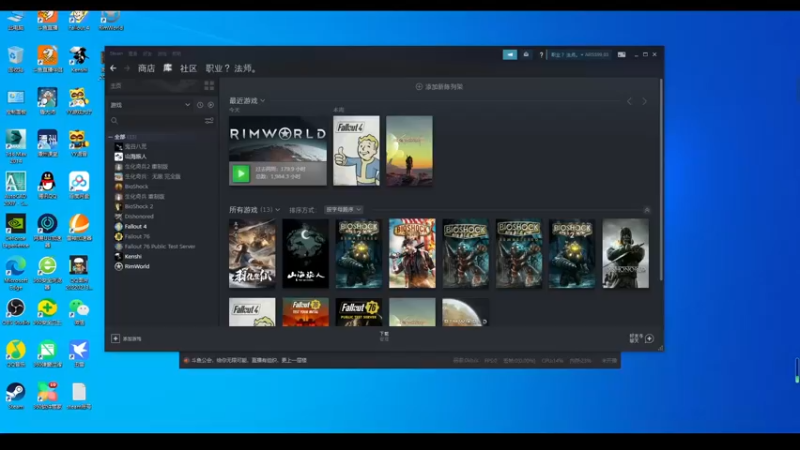Launch AutoCAD 2007 desktop shortcut

coord(16,189)
